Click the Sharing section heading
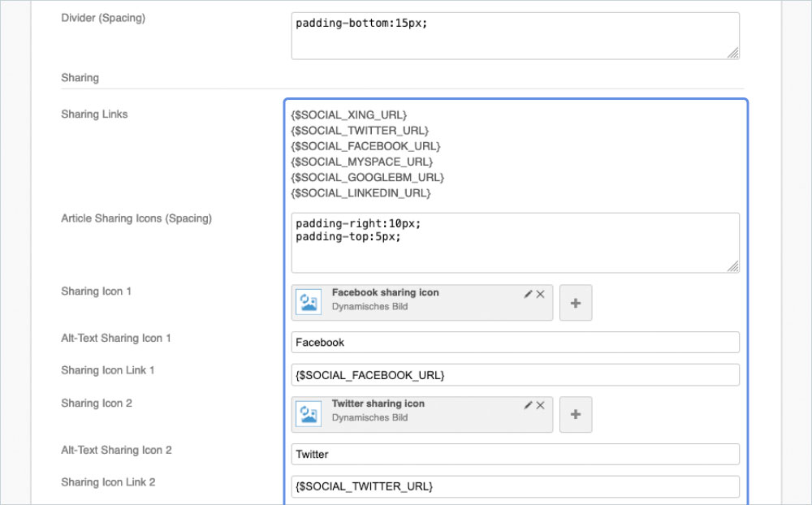Viewport: 812px width, 505px height. [x=80, y=78]
